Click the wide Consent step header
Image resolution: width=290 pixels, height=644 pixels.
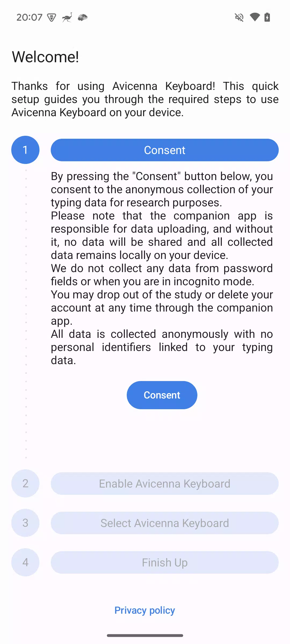click(x=165, y=150)
